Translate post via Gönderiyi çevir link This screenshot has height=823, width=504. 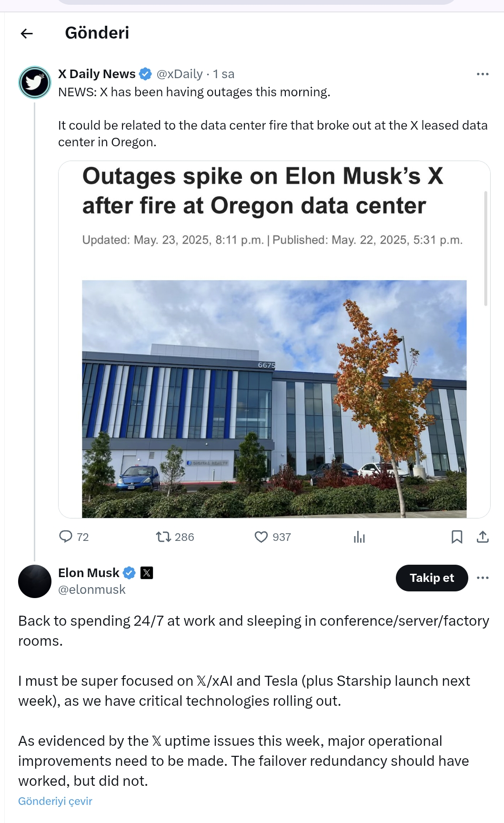[55, 801]
